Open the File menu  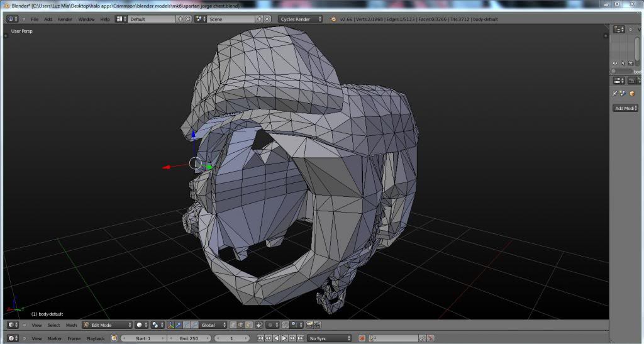[35, 19]
